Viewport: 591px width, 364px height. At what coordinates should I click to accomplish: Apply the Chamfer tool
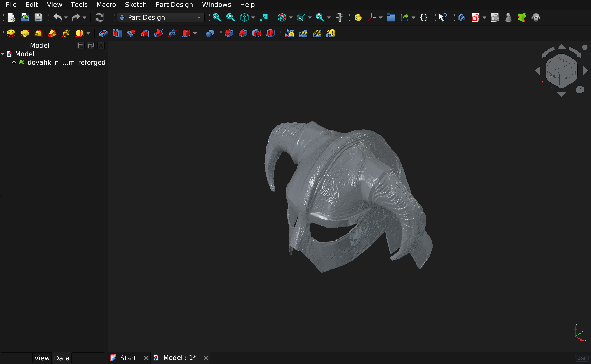coord(243,33)
